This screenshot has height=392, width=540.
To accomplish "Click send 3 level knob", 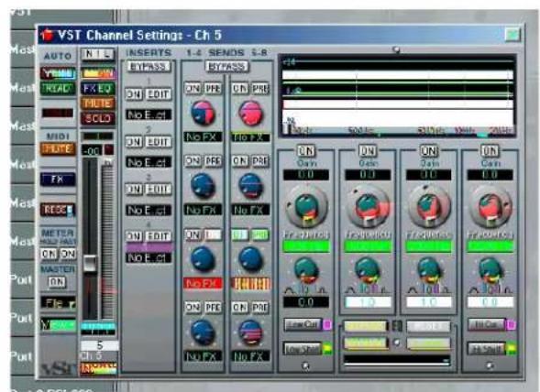I will (x=203, y=259).
